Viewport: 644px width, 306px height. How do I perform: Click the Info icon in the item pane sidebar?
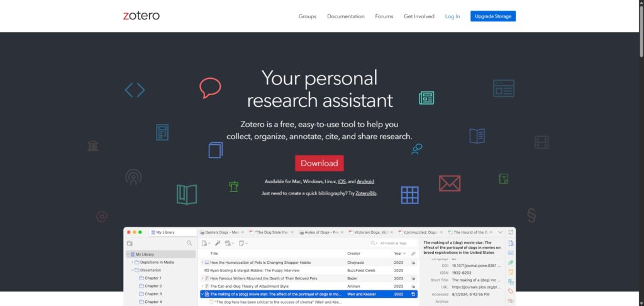(511, 244)
